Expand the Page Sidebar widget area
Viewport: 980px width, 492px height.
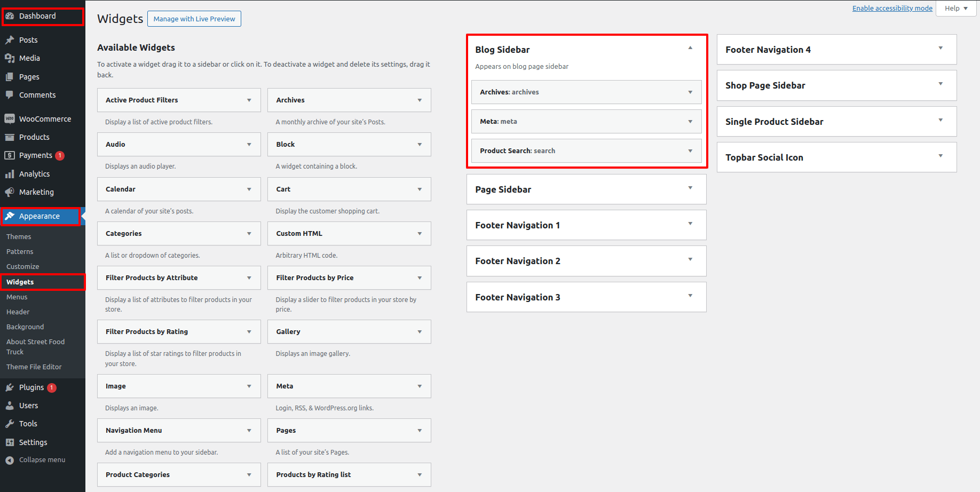click(x=690, y=188)
